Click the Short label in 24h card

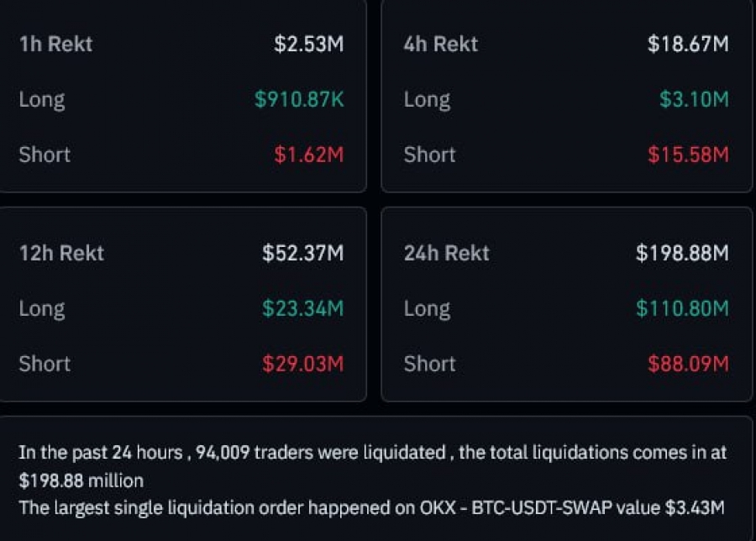pos(429,364)
